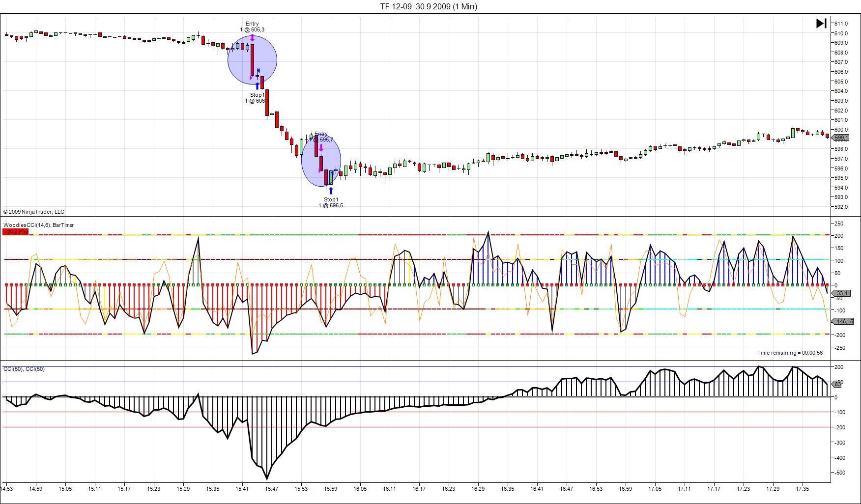Click the CCI(50), CCI(50) panel label
This screenshot has width=861, height=504.
point(24,369)
